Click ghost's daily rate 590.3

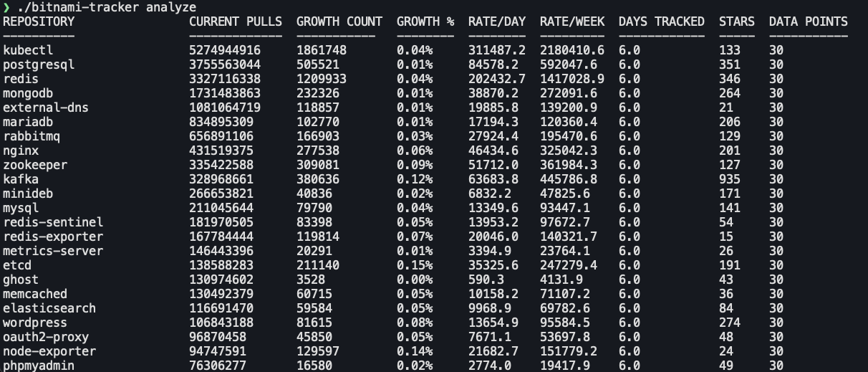coord(486,280)
